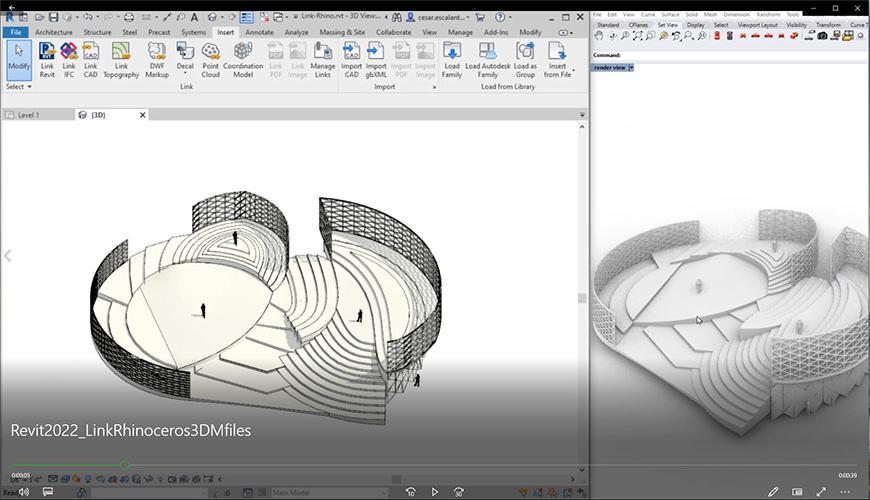Expand the Decal dropdown arrow
Screen dimensions: 870x500
pos(185,74)
